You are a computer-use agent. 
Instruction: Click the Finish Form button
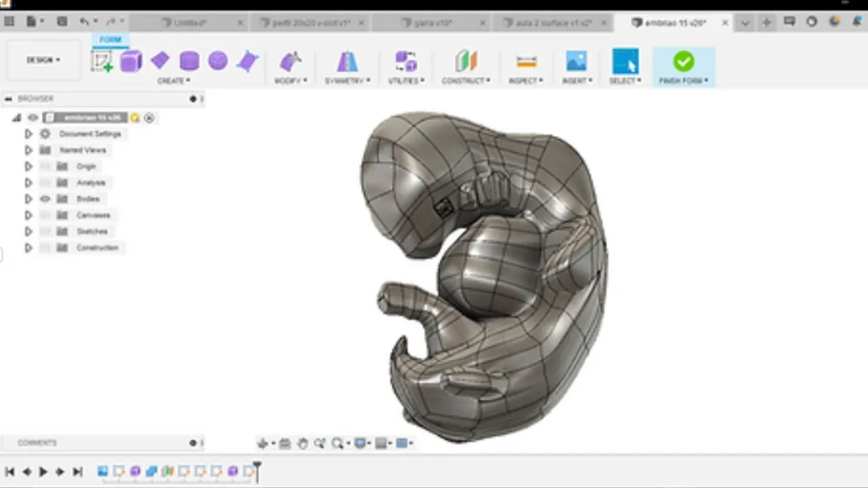coord(684,62)
